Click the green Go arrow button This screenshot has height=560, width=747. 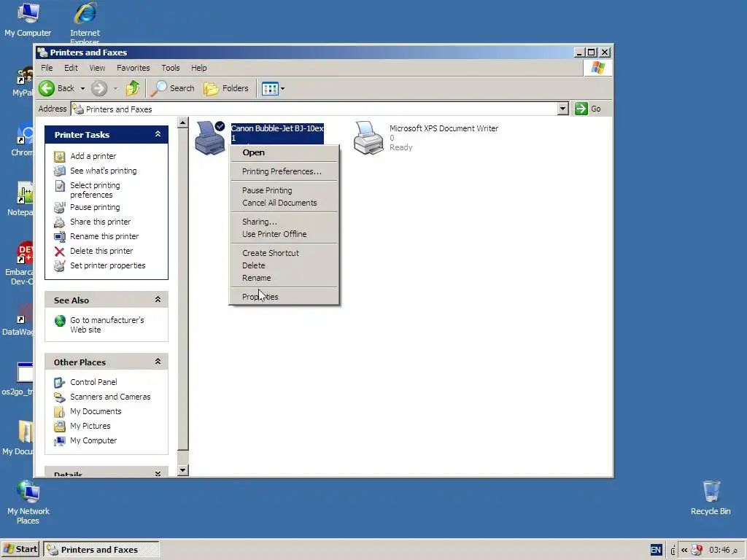pyautogui.click(x=581, y=109)
